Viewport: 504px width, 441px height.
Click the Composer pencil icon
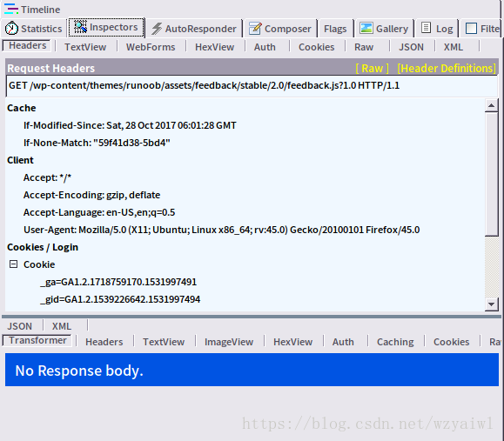255,28
